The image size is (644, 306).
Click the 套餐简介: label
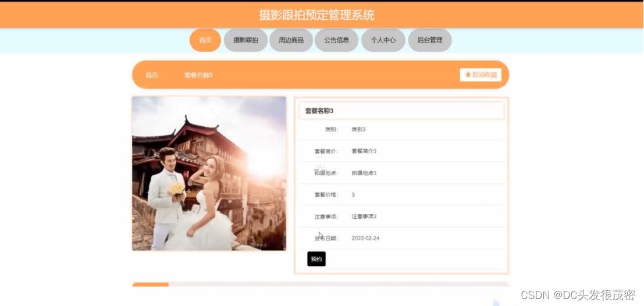pos(326,151)
